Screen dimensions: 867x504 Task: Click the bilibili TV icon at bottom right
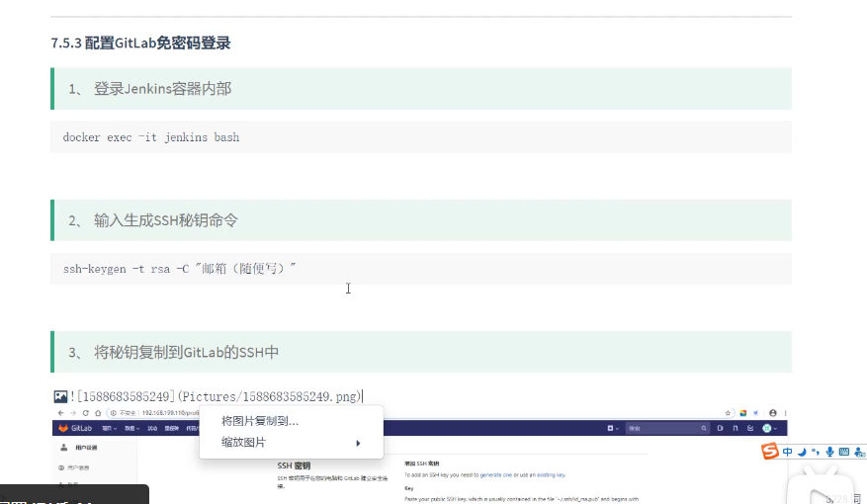[x=820, y=485]
